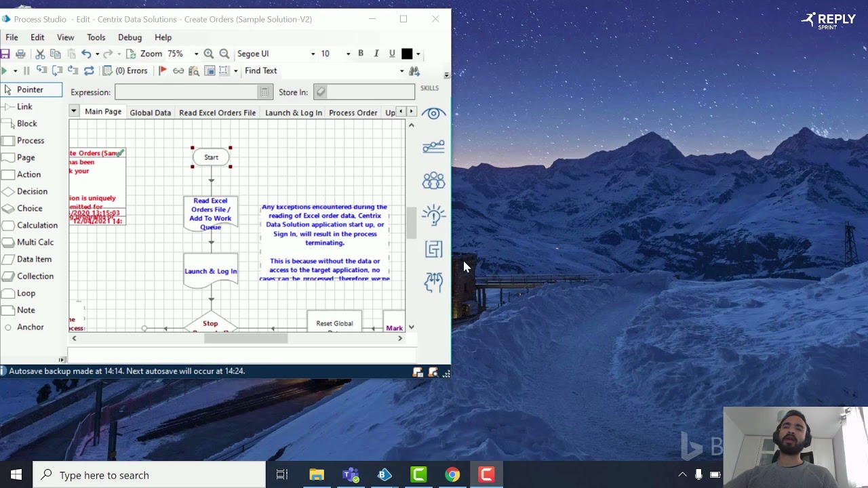Select the Decision stage tool
The height and width of the screenshot is (488, 868).
click(x=32, y=191)
